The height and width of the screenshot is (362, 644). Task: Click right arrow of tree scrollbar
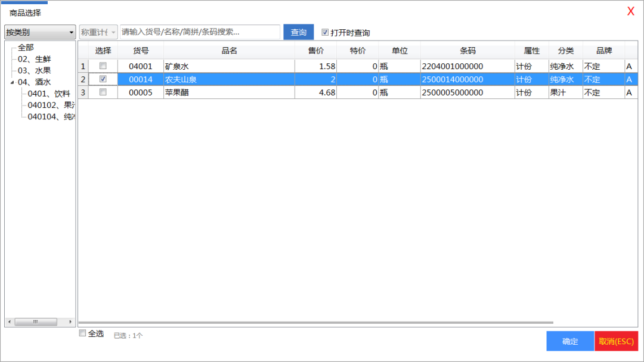click(72, 322)
